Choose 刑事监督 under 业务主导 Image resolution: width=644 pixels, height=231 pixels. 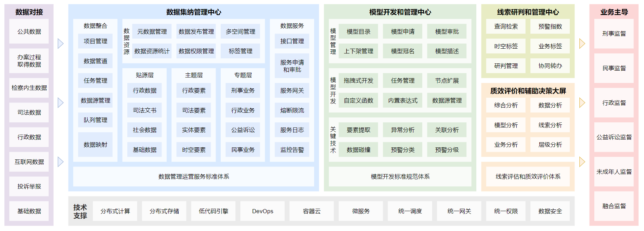(x=614, y=34)
